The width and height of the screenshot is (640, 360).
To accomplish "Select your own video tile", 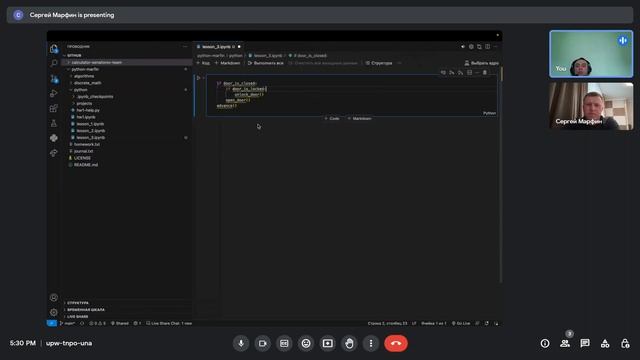I will coord(591,54).
